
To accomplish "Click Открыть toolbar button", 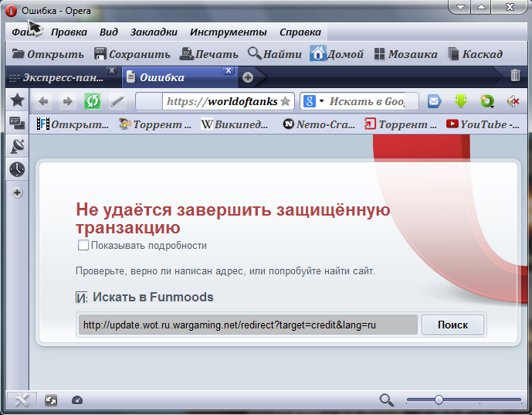I will click(48, 54).
